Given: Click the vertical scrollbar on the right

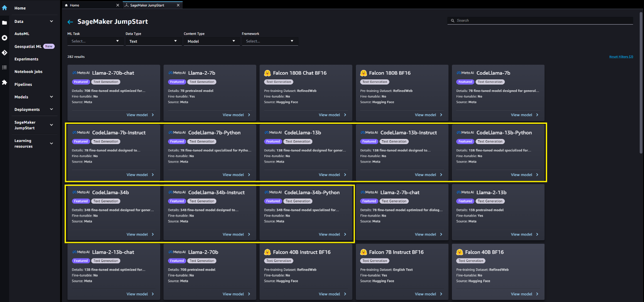Looking at the screenshot, I should [641, 82].
